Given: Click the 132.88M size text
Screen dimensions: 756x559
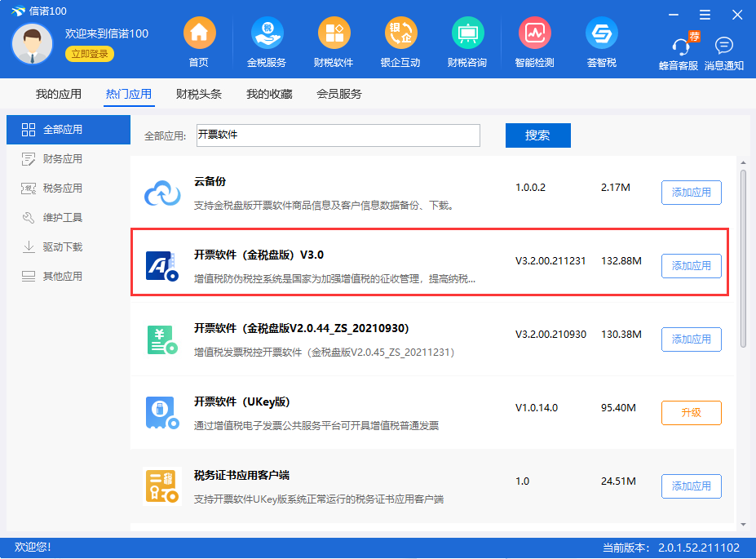Looking at the screenshot, I should [x=621, y=261].
